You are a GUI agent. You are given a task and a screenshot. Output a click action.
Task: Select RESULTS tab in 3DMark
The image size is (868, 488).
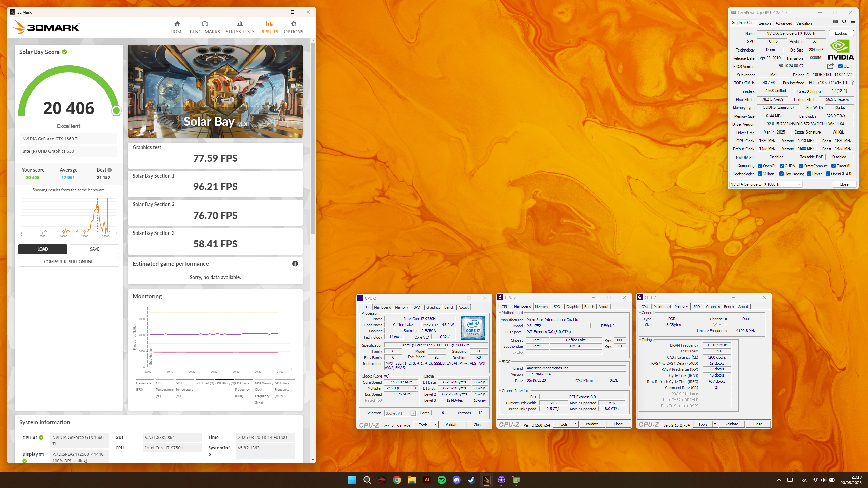(269, 27)
